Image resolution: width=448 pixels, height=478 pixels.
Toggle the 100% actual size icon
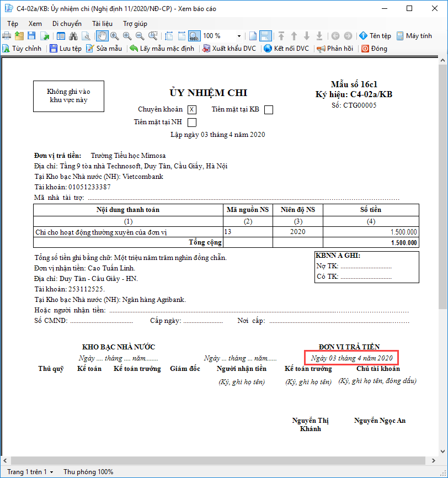(194, 36)
